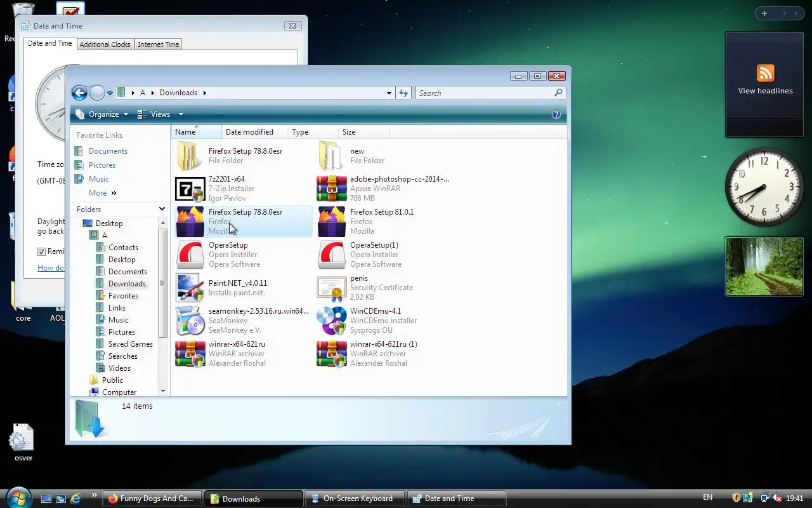Select the OperaSetup(1) installer icon

pyautogui.click(x=331, y=255)
